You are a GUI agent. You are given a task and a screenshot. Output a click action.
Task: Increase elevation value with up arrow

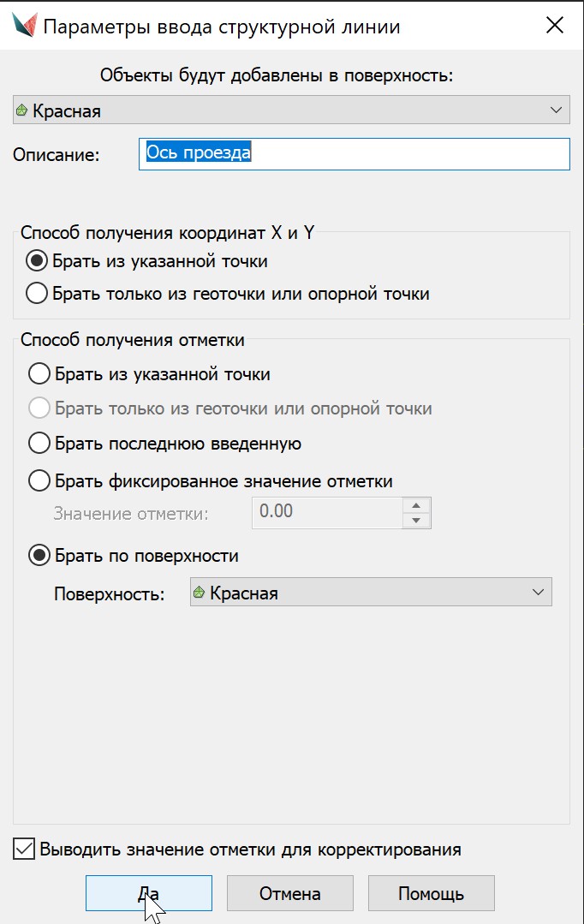[x=416, y=504]
